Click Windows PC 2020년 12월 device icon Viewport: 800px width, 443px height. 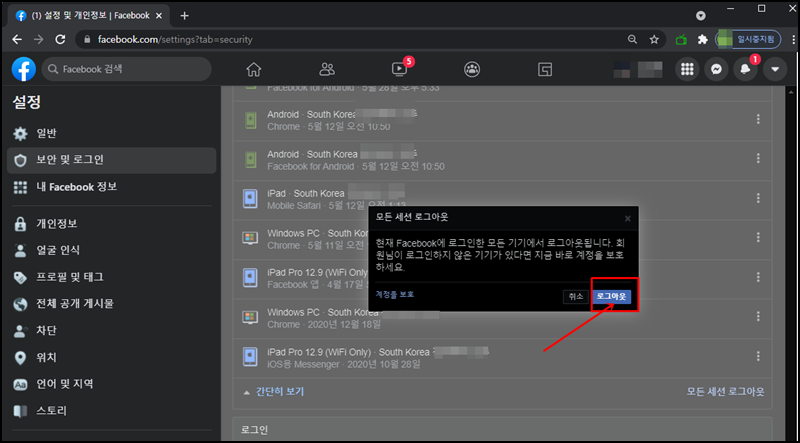(251, 317)
